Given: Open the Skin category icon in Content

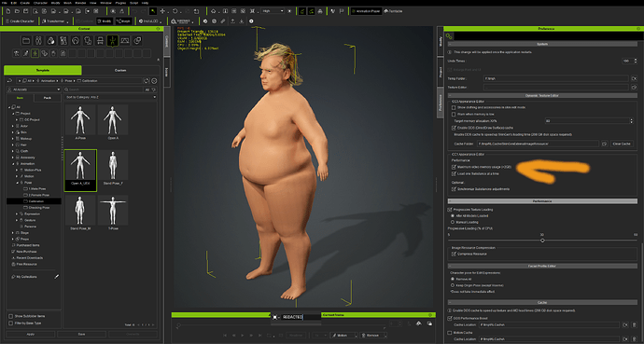Looking at the screenshot, I should [x=51, y=40].
